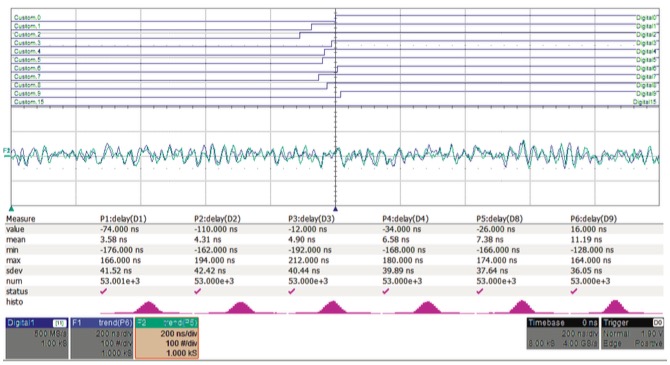Click the P4 histogram thumbnail
Image resolution: width=670 pixels, height=365 pixels.
427,307
